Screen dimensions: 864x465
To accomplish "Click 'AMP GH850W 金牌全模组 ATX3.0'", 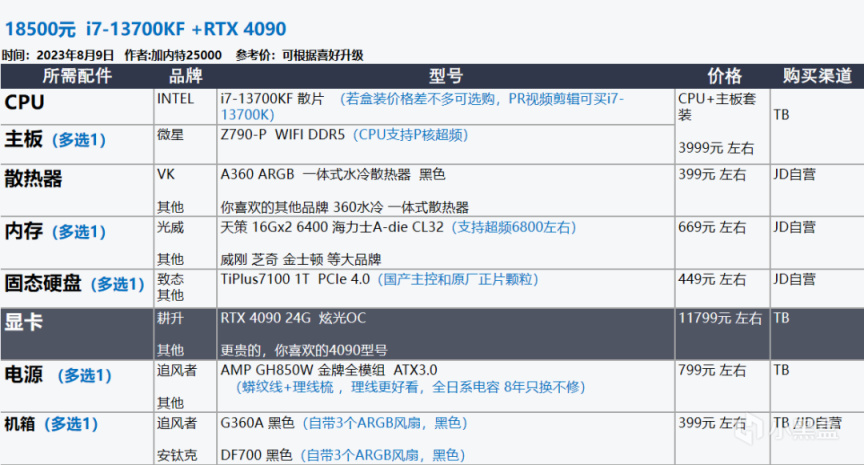I will (x=329, y=370).
